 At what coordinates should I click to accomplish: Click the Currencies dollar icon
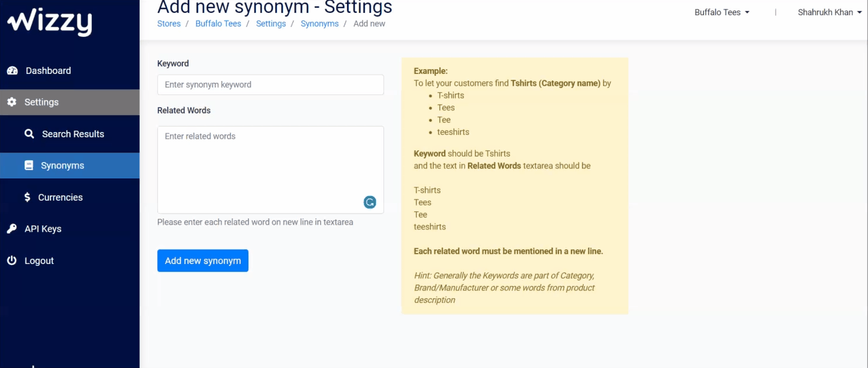[27, 197]
